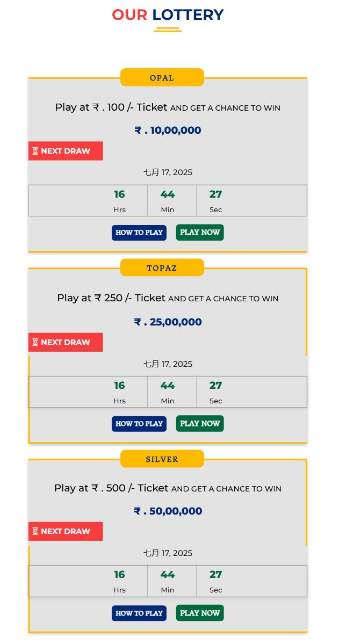Start Play Now on the Silver card

coord(200,613)
